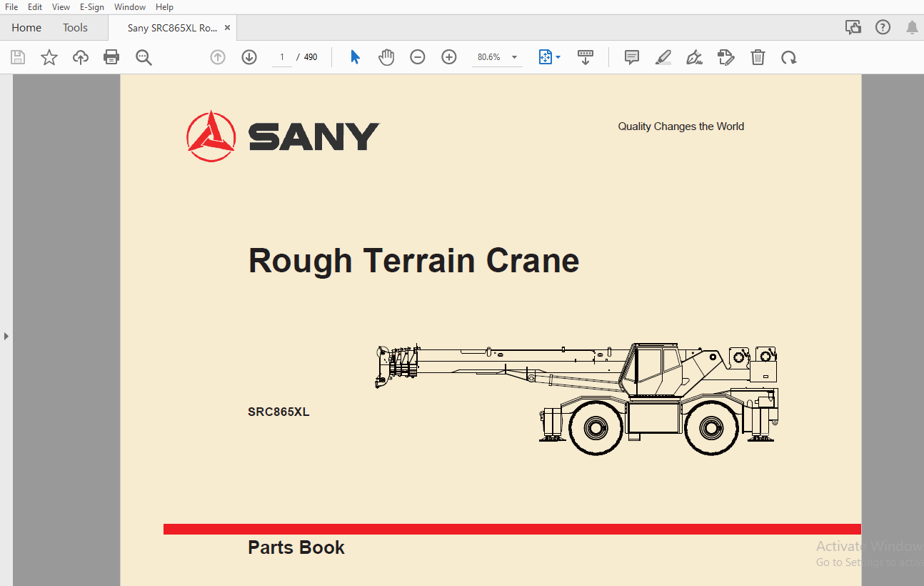Go to next page arrow

(x=249, y=57)
